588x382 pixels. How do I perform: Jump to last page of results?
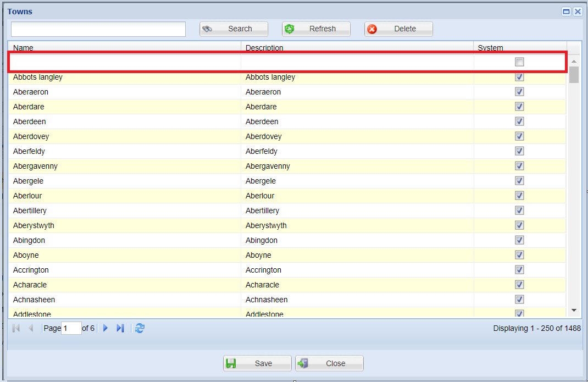[x=120, y=328]
